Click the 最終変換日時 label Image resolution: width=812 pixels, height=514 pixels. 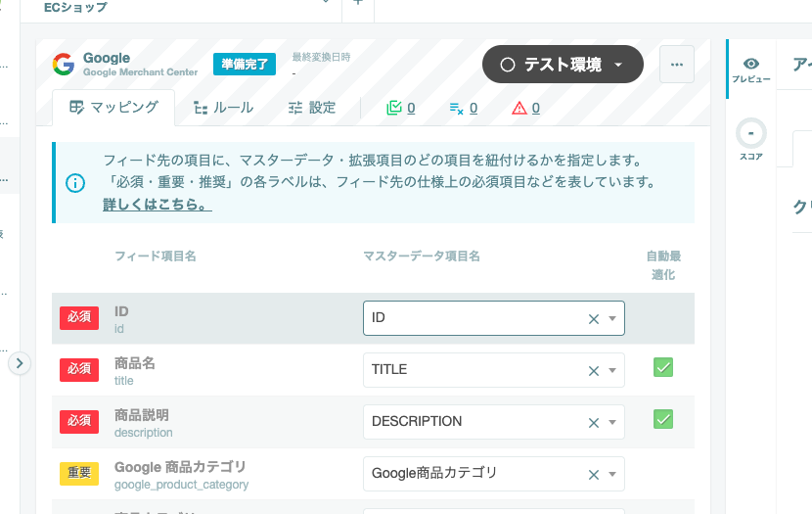[x=321, y=57]
